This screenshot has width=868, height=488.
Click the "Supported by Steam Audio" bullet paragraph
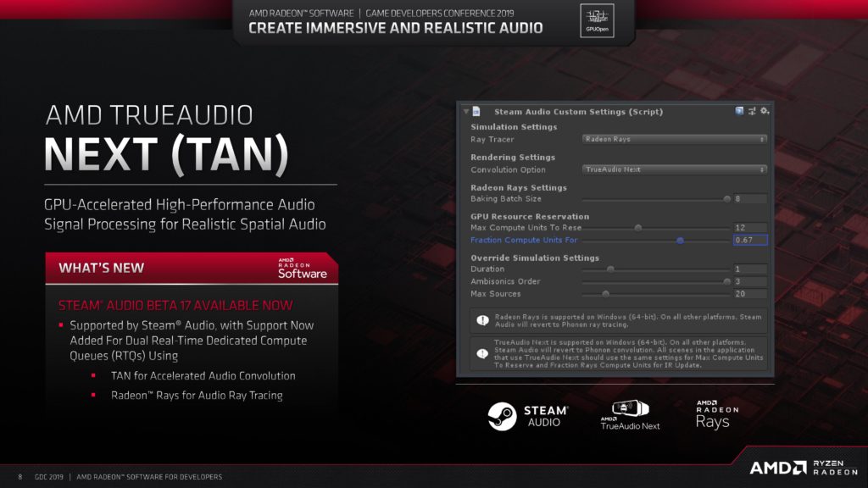(192, 341)
